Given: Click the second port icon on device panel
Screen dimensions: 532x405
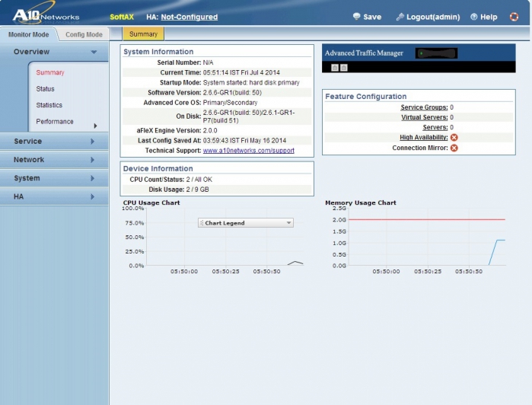Looking at the screenshot, I should [x=344, y=68].
